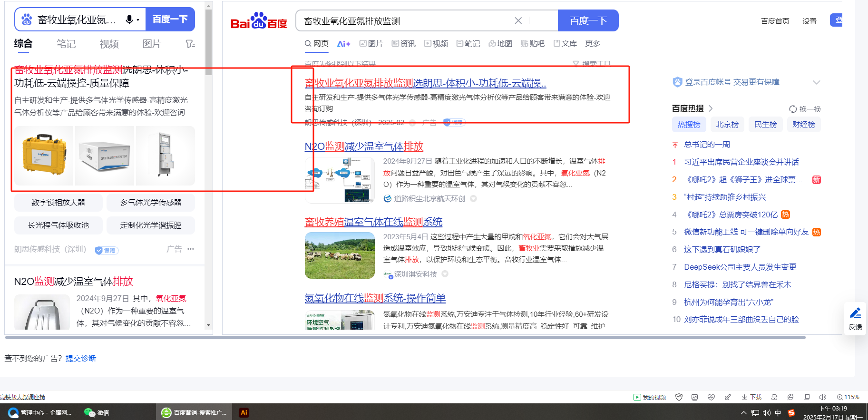Screen dimensions: 868x420
Task: Click the horizontal preview scrollbar
Action: click(405, 337)
